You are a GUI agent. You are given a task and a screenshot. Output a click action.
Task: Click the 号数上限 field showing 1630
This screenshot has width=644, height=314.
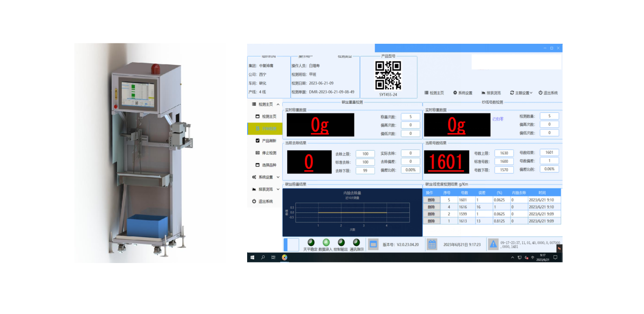[x=504, y=153]
